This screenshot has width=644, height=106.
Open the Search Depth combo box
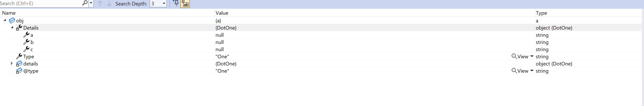[x=158, y=3]
